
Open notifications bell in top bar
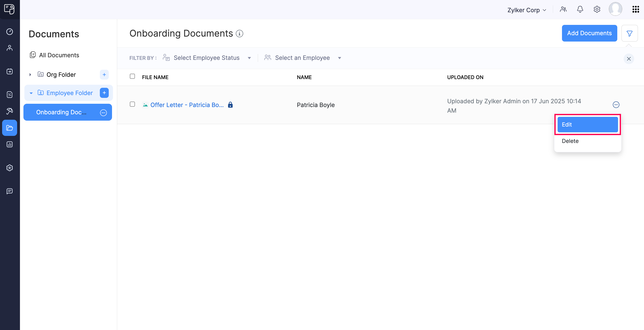(x=580, y=9)
